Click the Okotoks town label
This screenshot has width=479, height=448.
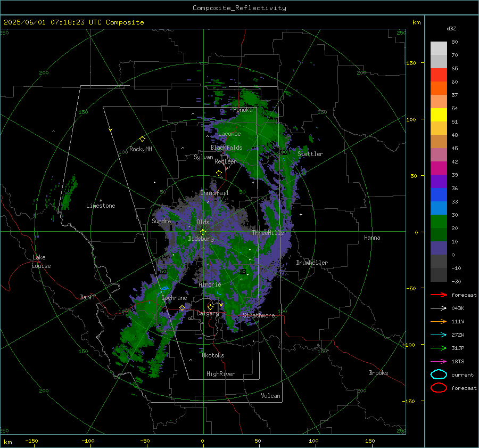[x=213, y=355]
